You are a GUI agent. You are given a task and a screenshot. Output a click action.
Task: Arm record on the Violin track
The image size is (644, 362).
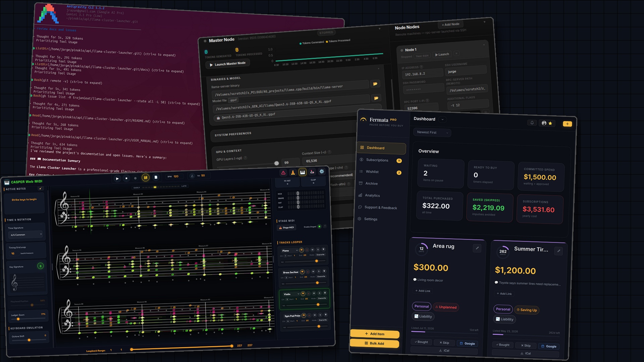[x=309, y=294]
